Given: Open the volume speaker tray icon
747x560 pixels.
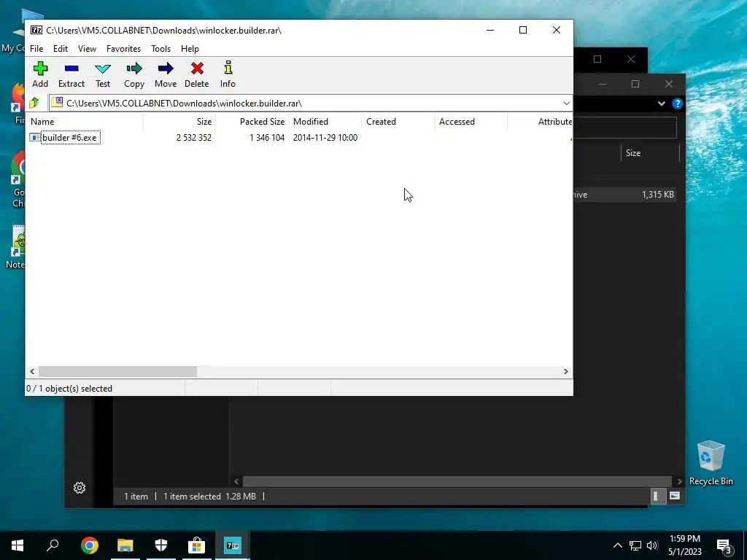Looking at the screenshot, I should 652,545.
